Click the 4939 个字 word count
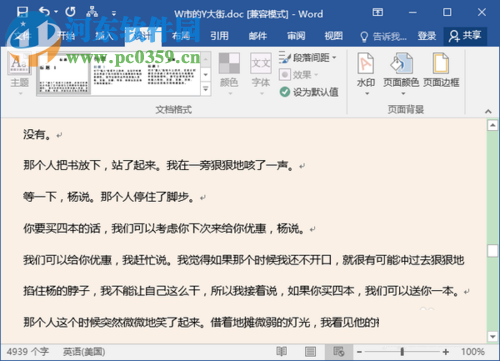 [28, 352]
